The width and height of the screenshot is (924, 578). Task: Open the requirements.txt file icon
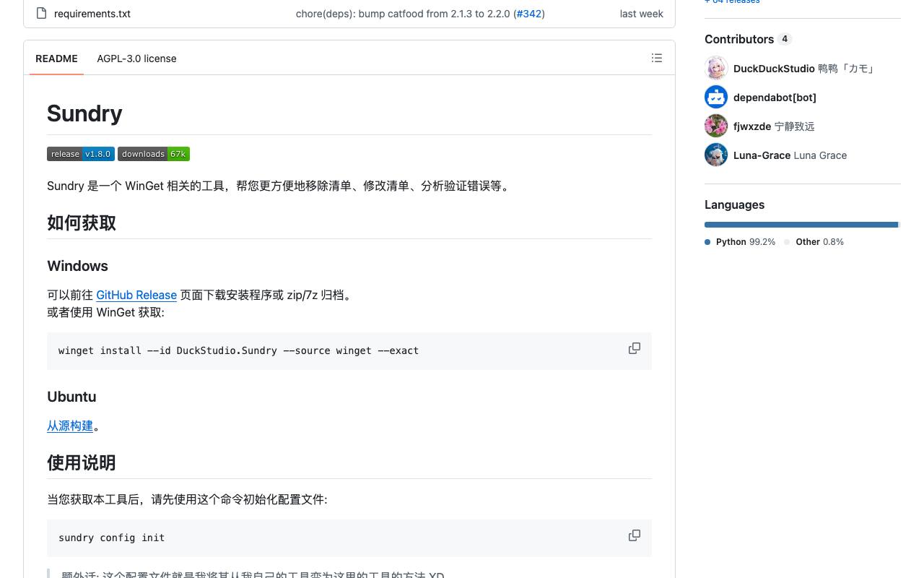tap(41, 13)
